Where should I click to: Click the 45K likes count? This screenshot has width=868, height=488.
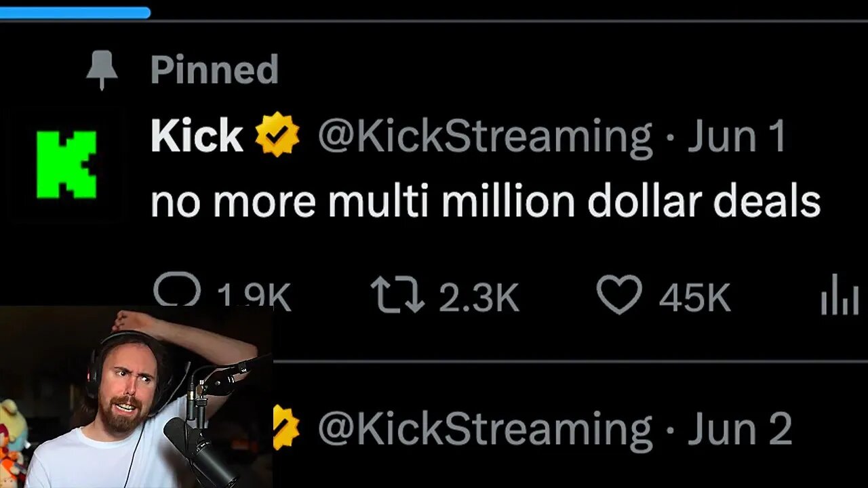pyautogui.click(x=694, y=297)
